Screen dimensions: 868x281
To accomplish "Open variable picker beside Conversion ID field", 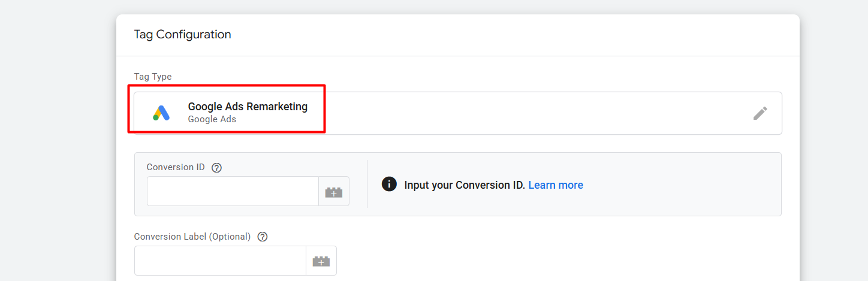I will coord(334,192).
